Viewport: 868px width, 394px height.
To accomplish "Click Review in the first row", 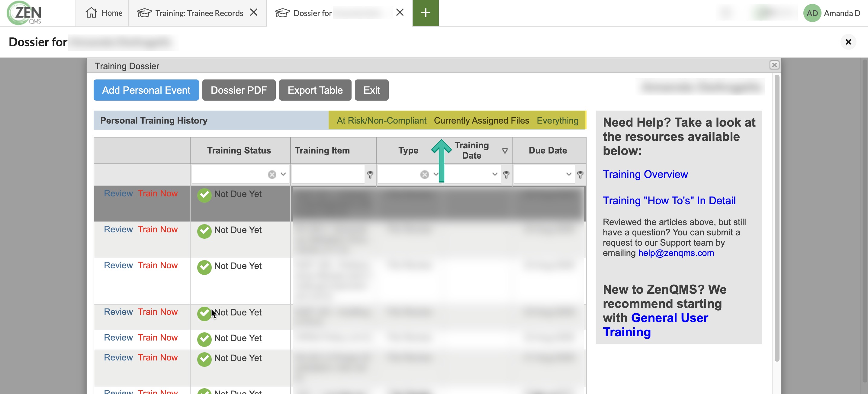I will click(x=118, y=193).
